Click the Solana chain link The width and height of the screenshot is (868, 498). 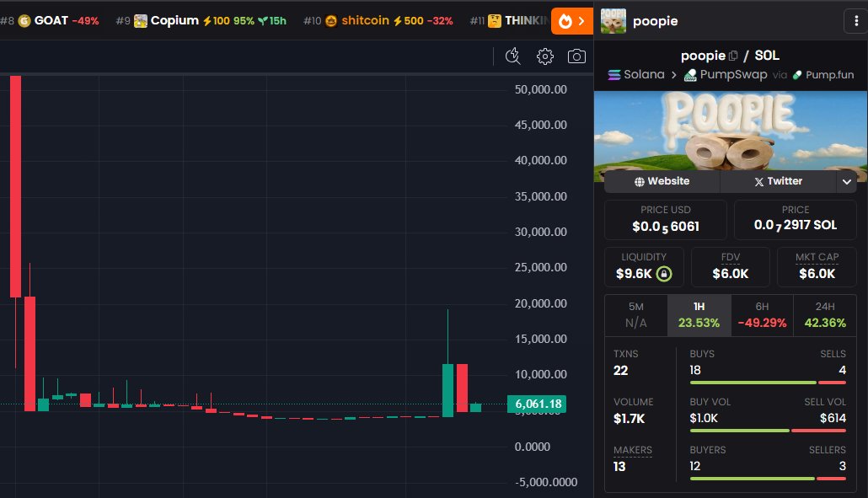[x=636, y=75]
